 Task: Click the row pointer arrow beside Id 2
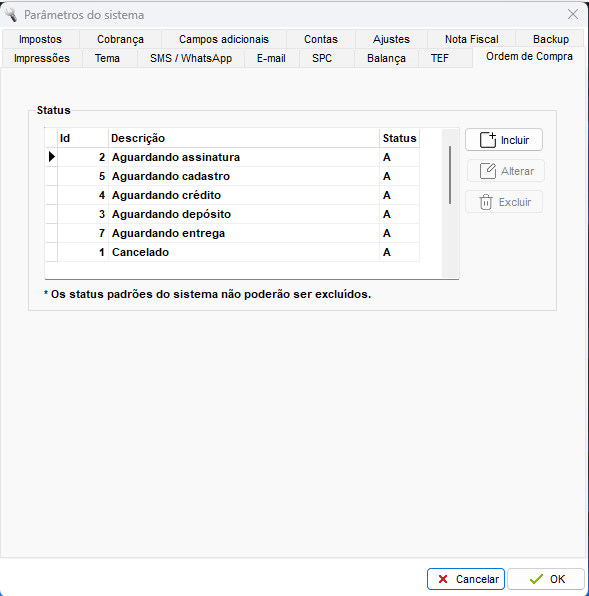(x=52, y=157)
